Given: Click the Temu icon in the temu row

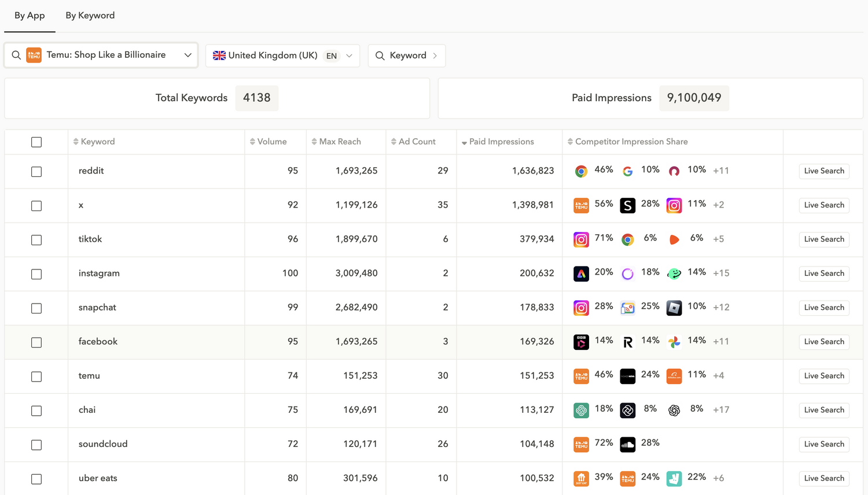Looking at the screenshot, I should click(x=581, y=376).
